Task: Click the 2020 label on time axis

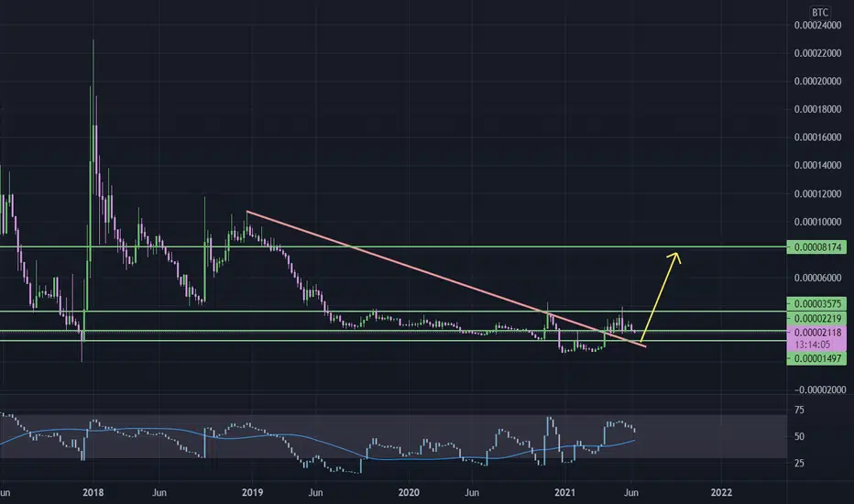Action: click(409, 493)
